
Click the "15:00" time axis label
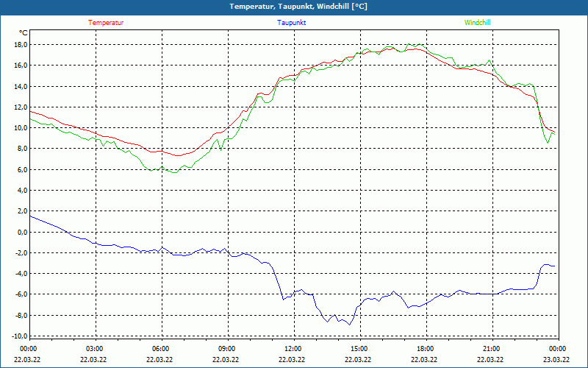pos(358,349)
